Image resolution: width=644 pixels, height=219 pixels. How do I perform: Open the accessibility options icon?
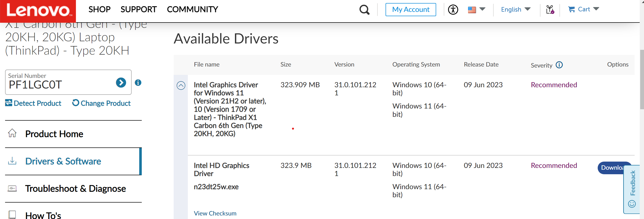pos(453,10)
